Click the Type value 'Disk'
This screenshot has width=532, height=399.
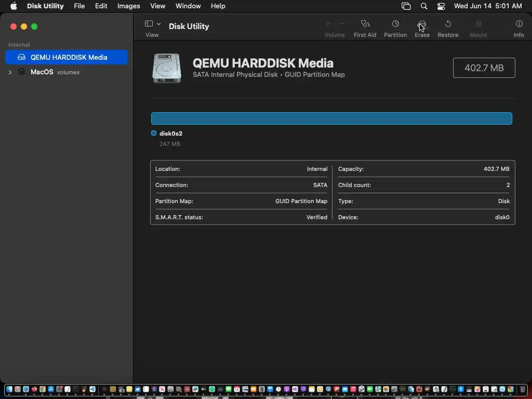click(503, 201)
